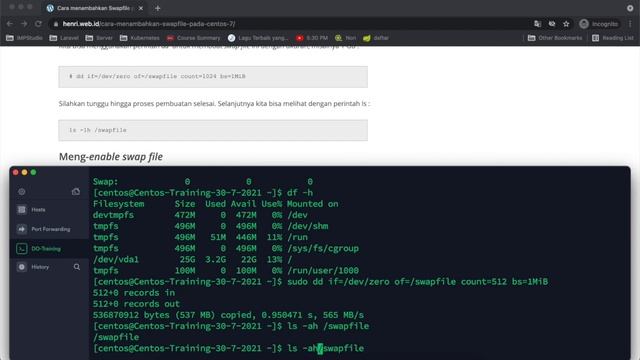The image size is (640, 360).
Task: Click the /run/user/1000 tmpfs row
Action: (226, 270)
